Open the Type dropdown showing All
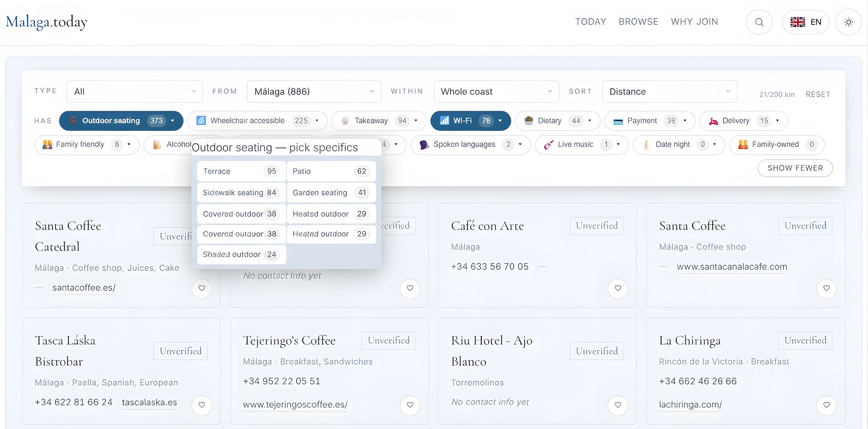The width and height of the screenshot is (868, 429). click(x=135, y=92)
